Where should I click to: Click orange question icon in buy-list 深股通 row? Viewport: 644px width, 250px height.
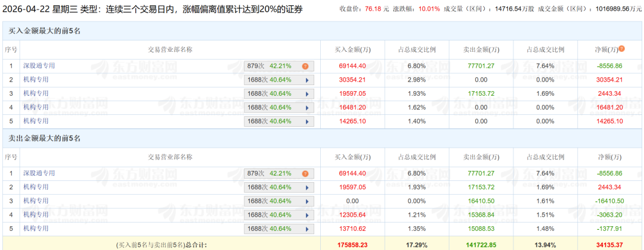pyautogui.click(x=305, y=66)
